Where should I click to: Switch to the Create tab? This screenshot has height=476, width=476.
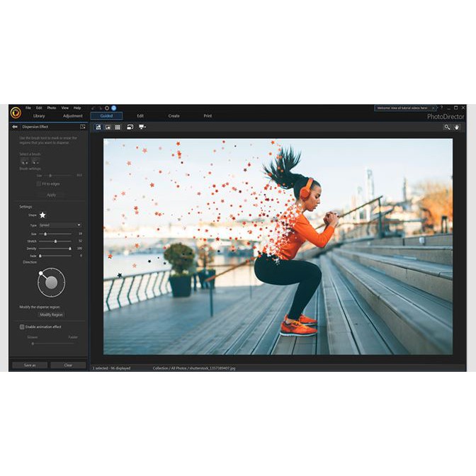click(174, 116)
